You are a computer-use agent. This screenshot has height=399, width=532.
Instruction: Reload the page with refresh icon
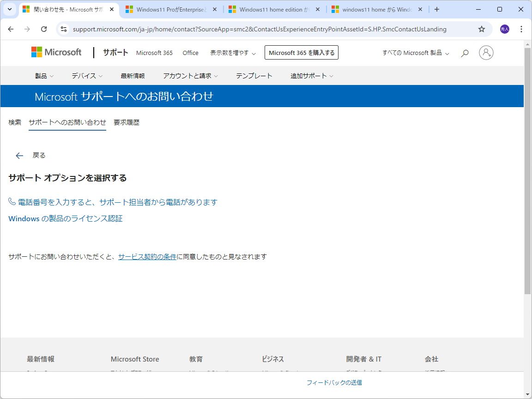44,29
